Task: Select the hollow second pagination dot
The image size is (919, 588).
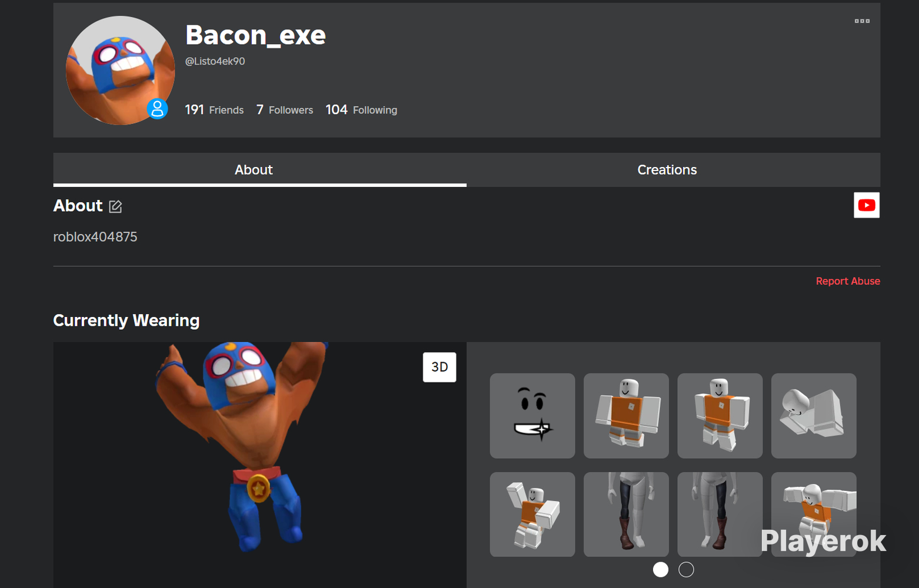Action: pyautogui.click(x=686, y=569)
